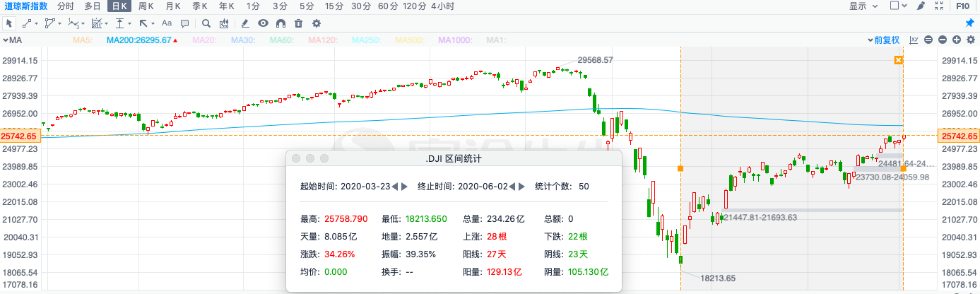This screenshot has width=980, height=294.
Task: Open drawing toolbar settings gear
Action: (317, 23)
